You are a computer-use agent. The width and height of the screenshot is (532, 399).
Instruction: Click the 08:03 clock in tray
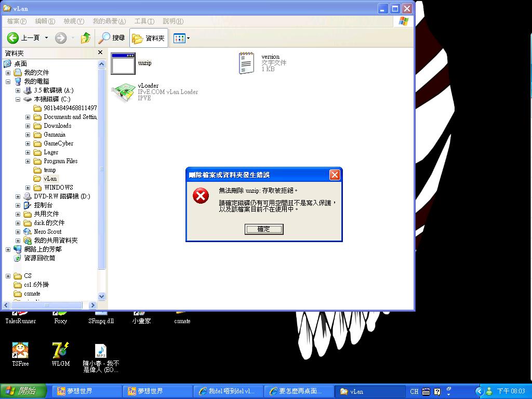[511, 392]
